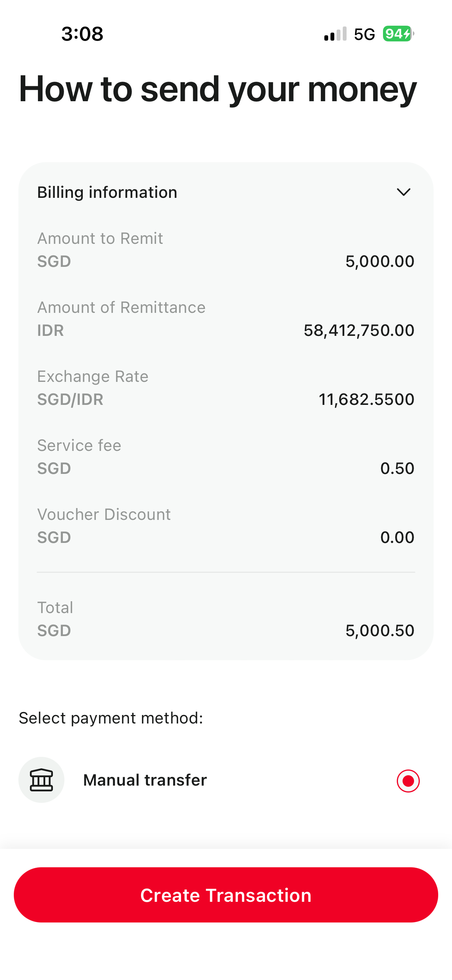
Task: Tap the "Select payment method:" label
Action: [x=111, y=718]
